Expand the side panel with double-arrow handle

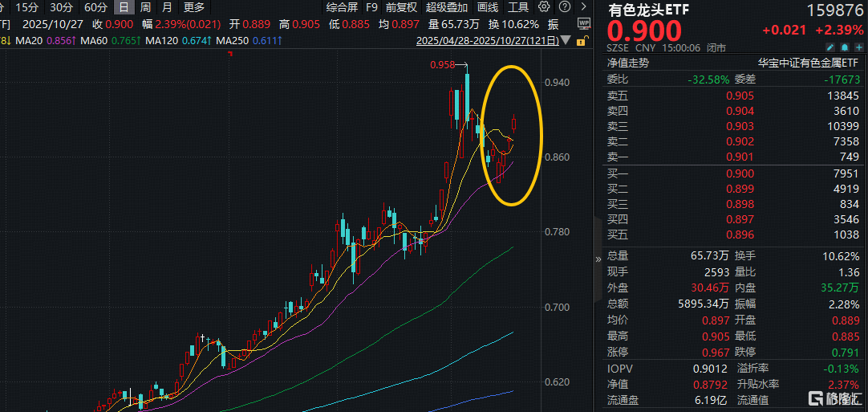click(x=598, y=259)
